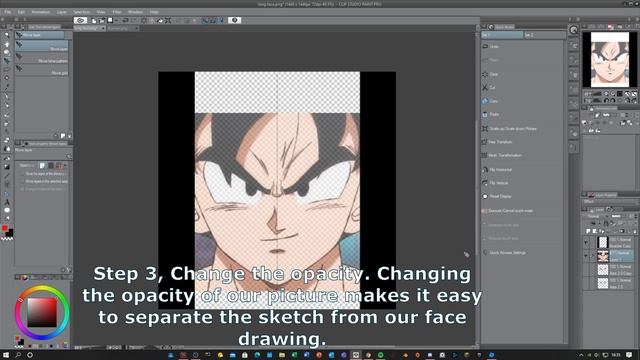The height and width of the screenshot is (360, 640).
Task: Select second Object mode icon in Tool Property
Action: [51, 165]
